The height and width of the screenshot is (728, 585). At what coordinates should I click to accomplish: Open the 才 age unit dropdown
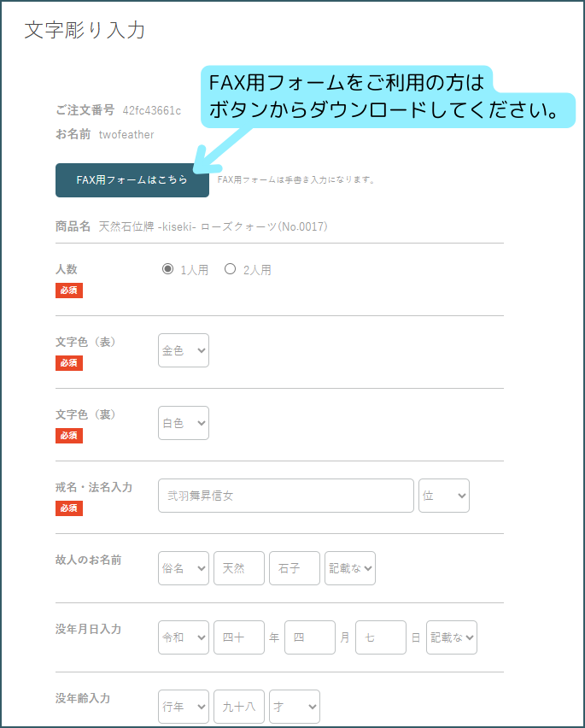pos(294,707)
